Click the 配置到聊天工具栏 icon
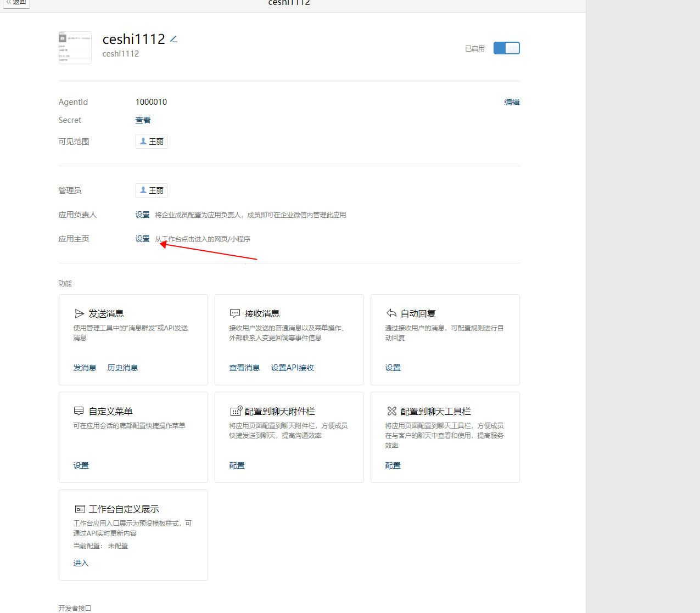The height and width of the screenshot is (613, 700). tap(392, 411)
